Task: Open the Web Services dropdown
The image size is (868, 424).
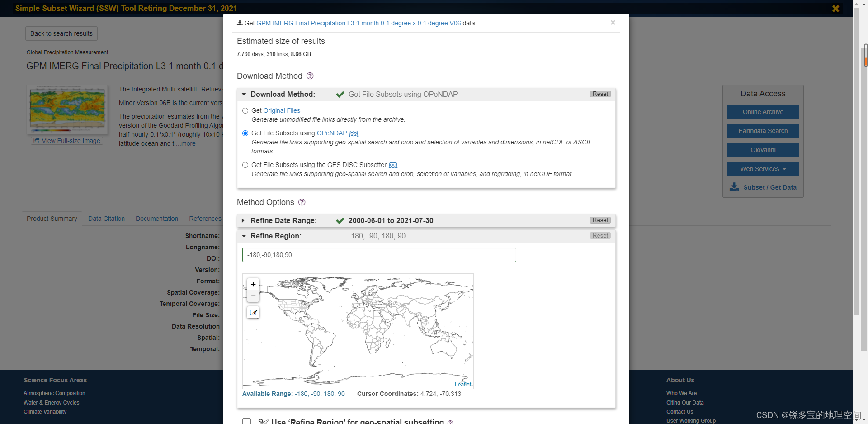Action: 763,169
